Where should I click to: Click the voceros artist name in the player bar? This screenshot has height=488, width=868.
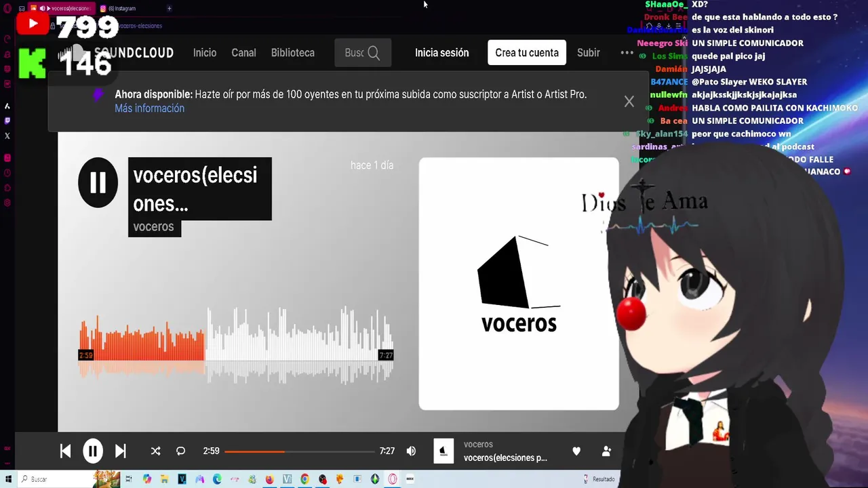click(478, 445)
